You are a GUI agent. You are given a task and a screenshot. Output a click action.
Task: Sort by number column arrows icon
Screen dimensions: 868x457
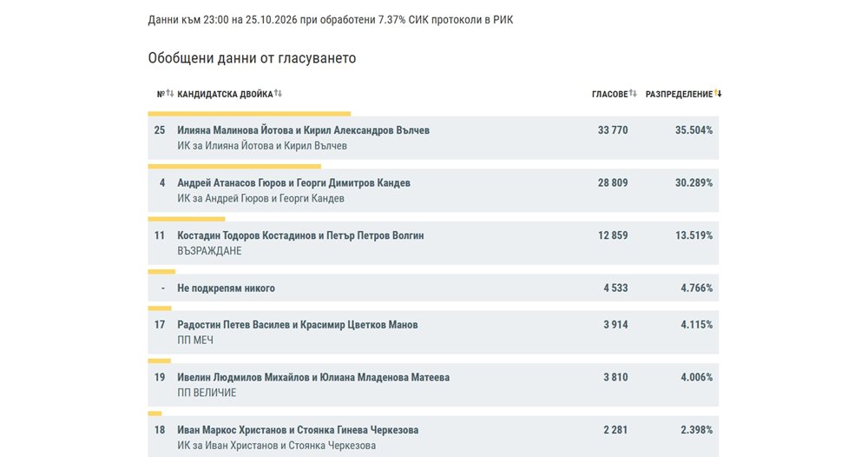tap(170, 94)
